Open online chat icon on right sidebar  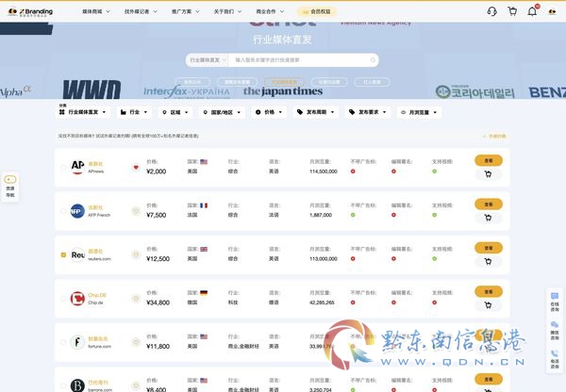point(555,302)
